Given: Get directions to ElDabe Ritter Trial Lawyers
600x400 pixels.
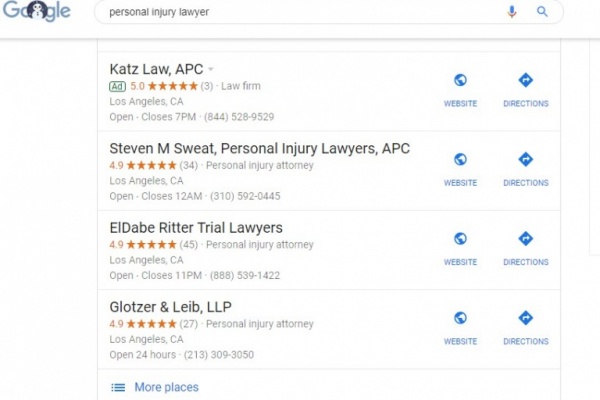Looking at the screenshot, I should tap(525, 239).
